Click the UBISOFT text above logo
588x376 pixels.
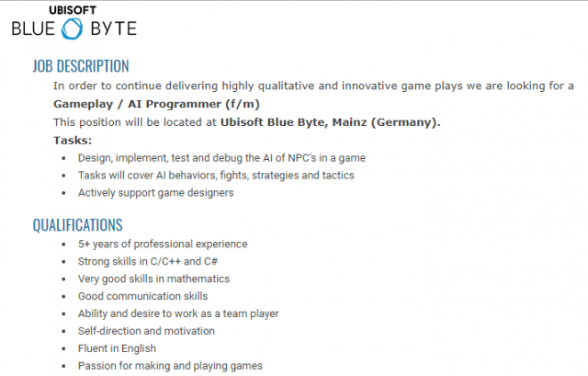tap(73, 10)
